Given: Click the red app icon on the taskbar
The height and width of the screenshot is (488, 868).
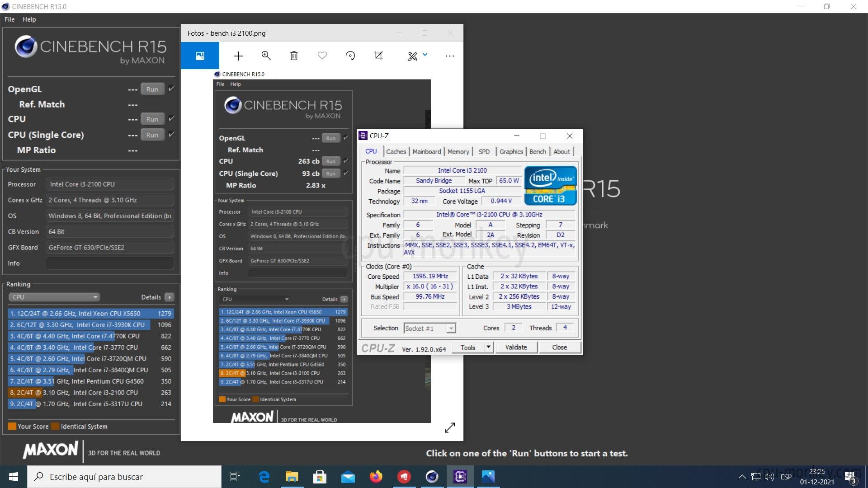Looking at the screenshot, I should (404, 477).
